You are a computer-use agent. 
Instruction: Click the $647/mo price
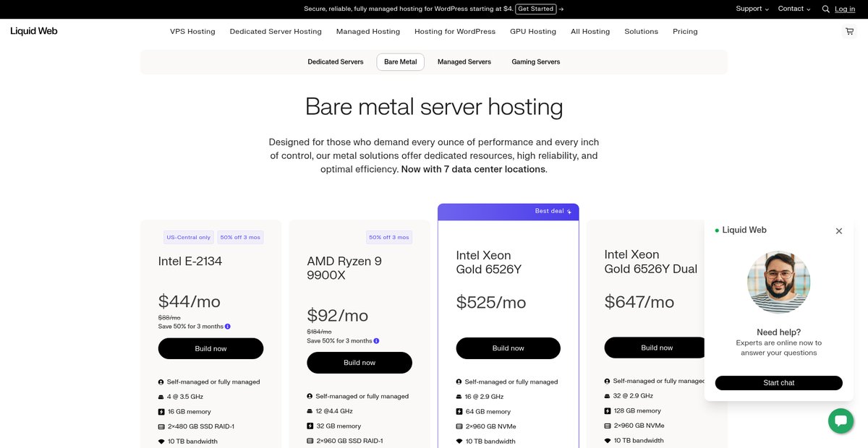(x=639, y=301)
